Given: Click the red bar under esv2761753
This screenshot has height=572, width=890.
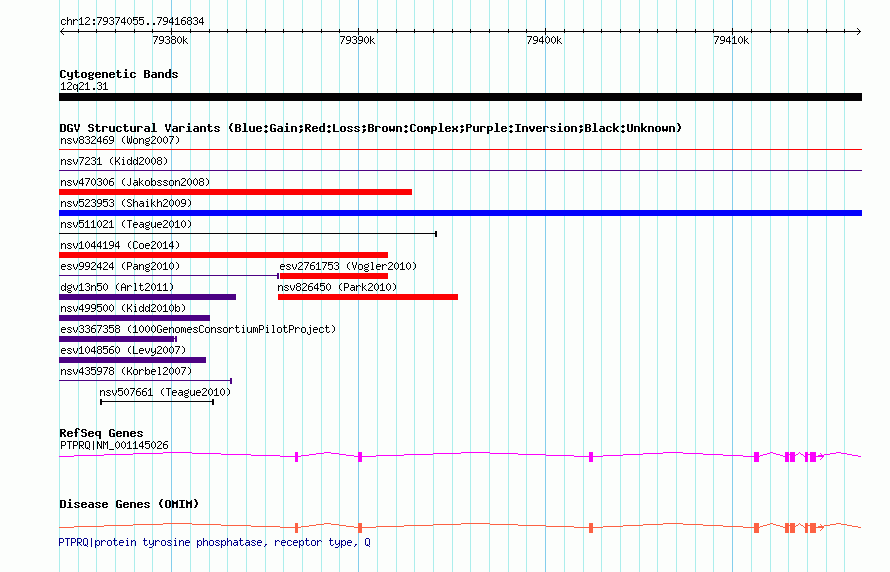Looking at the screenshot, I should 334,276.
